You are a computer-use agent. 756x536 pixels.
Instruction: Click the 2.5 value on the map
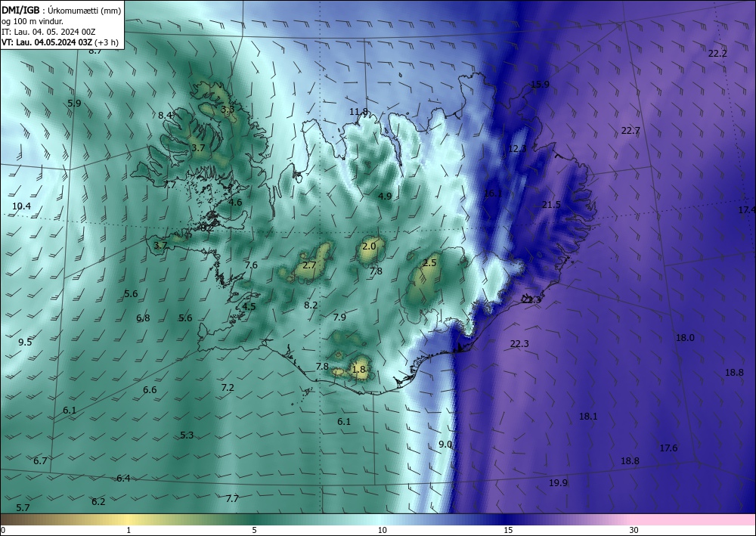coord(429,262)
